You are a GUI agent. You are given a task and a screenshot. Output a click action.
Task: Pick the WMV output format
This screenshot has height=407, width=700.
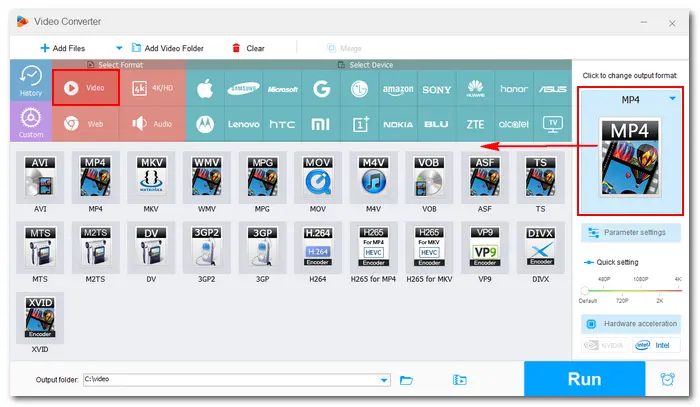[x=207, y=178]
